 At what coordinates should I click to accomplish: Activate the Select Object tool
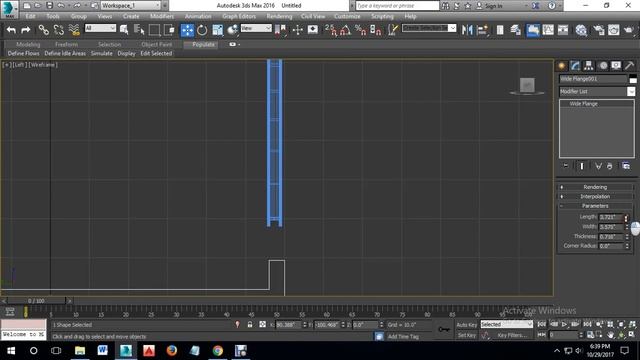click(124, 30)
